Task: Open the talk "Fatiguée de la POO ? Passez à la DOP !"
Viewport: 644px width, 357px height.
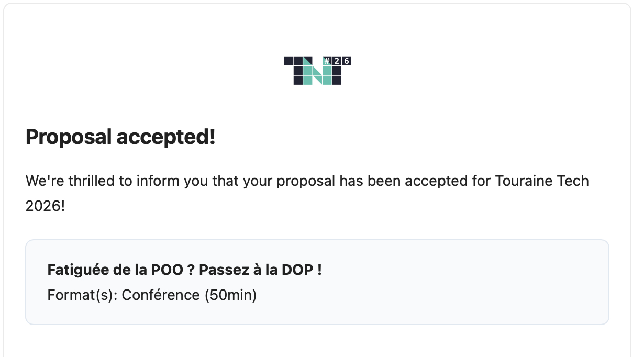Action: (184, 270)
